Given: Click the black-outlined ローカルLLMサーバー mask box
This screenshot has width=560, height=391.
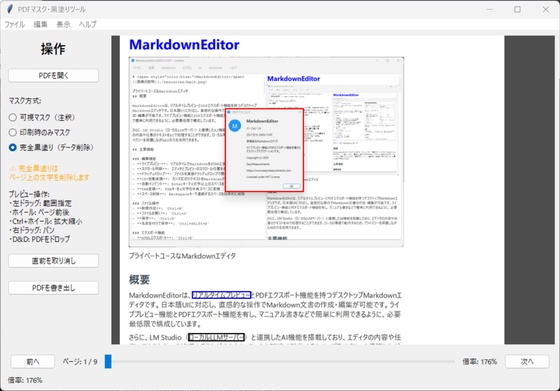Looking at the screenshot, I should 216,337.
